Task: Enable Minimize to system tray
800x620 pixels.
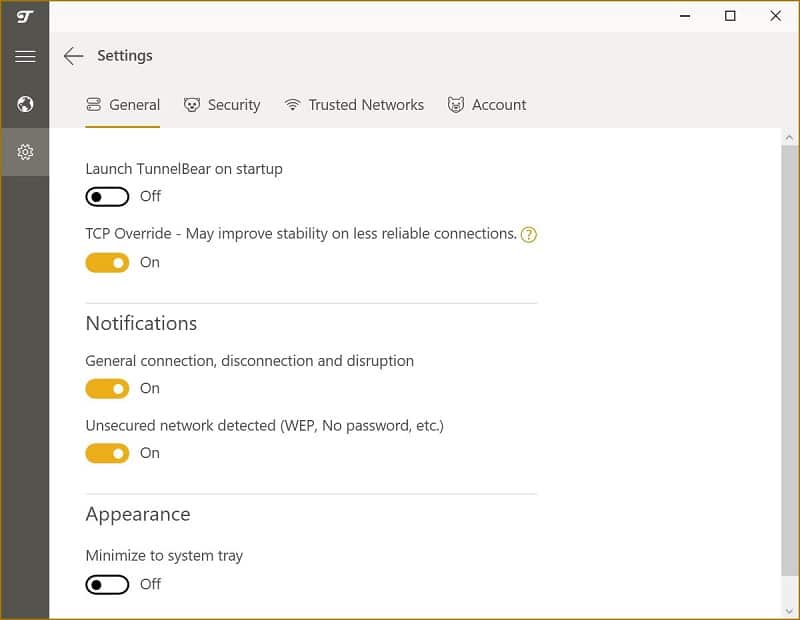Action: (107, 585)
